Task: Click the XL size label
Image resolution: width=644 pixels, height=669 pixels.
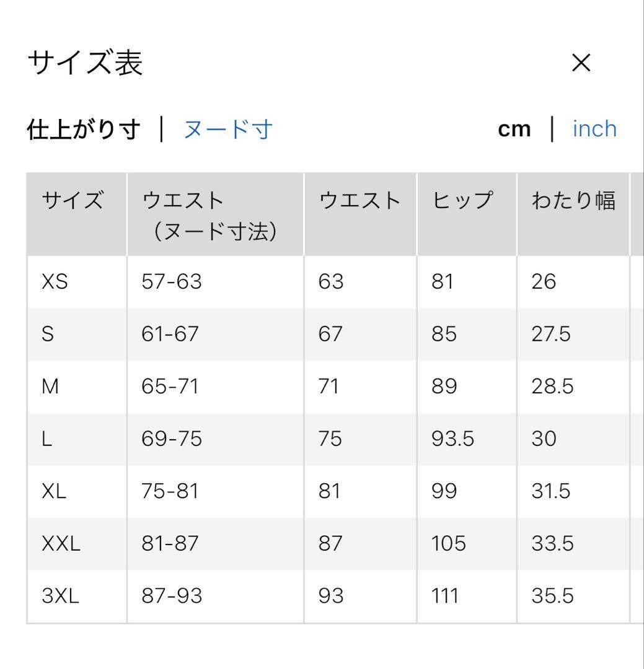Action: pyautogui.click(x=54, y=491)
